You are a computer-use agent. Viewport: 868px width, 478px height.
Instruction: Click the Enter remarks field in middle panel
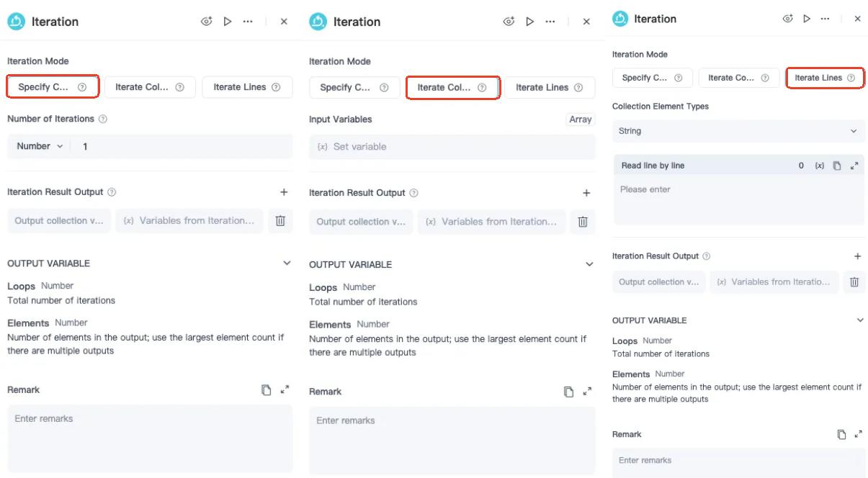click(x=452, y=441)
